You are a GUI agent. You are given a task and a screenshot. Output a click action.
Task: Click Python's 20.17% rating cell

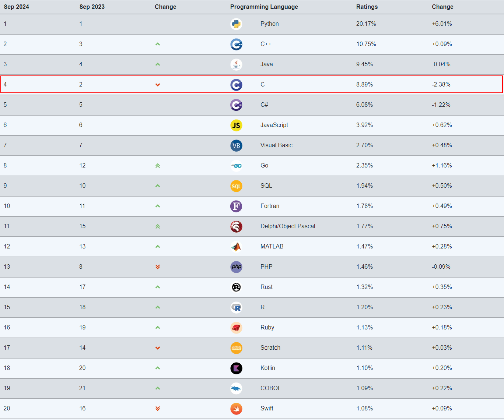(x=366, y=24)
